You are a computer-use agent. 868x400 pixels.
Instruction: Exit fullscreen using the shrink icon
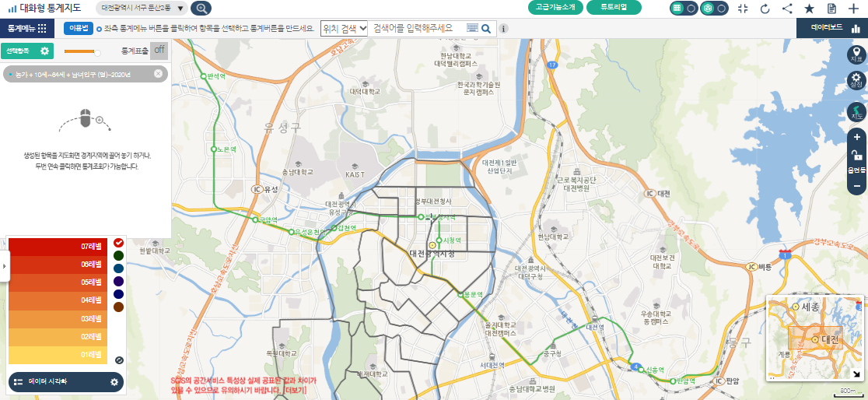pyautogui.click(x=742, y=9)
